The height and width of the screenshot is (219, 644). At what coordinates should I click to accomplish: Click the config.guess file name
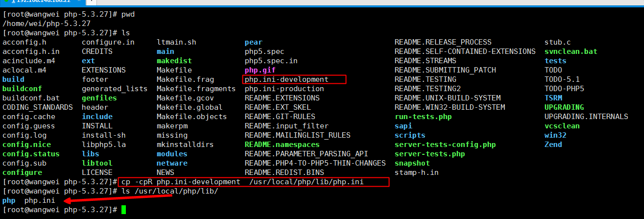(29, 126)
